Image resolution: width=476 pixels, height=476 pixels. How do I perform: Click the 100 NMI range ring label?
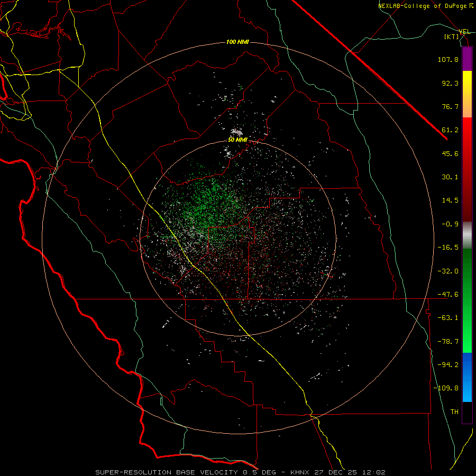(237, 42)
